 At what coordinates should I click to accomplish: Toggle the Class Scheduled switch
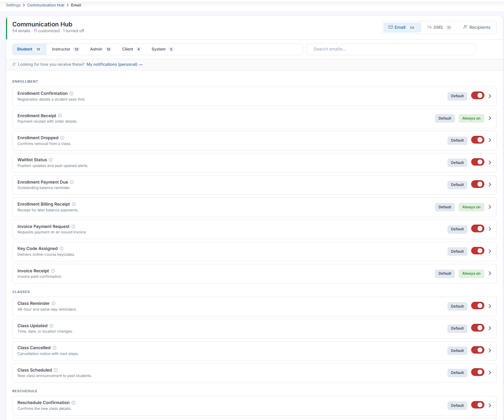click(478, 372)
